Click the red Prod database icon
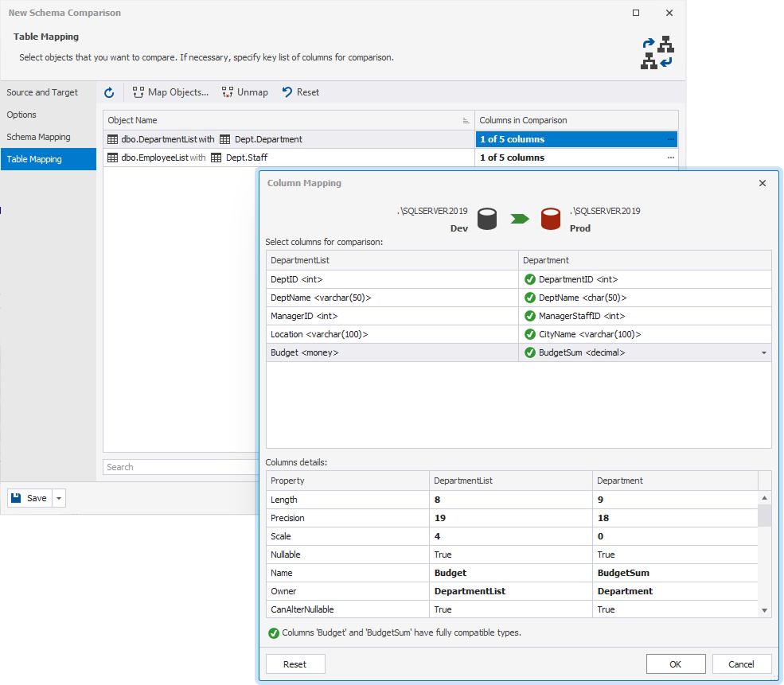The image size is (784, 685). tap(551, 219)
